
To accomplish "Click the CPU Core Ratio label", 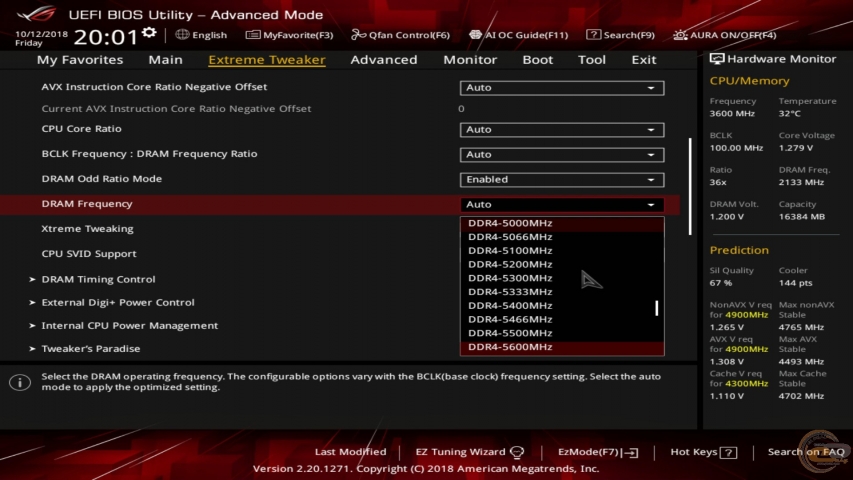I will pos(82,128).
